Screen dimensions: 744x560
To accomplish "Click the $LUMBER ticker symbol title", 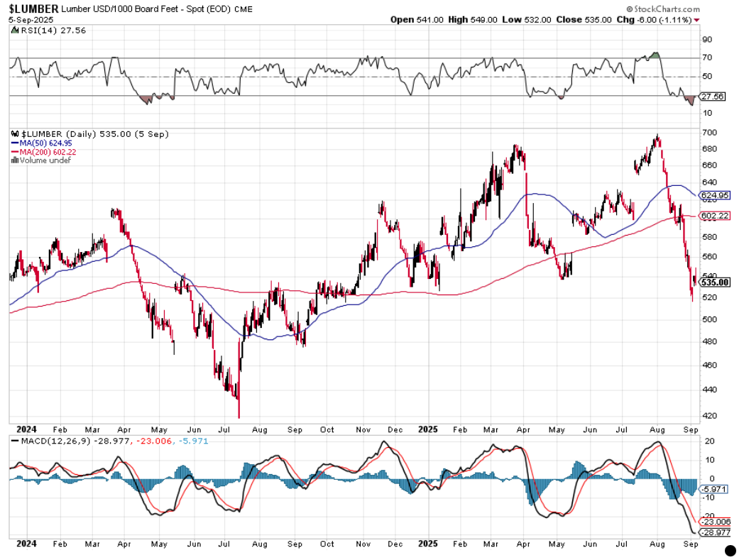I will coord(33,7).
